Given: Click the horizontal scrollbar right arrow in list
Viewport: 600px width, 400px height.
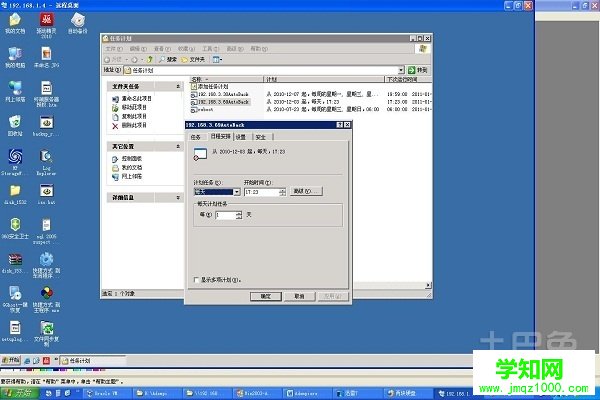Looking at the screenshot, I should [x=428, y=285].
